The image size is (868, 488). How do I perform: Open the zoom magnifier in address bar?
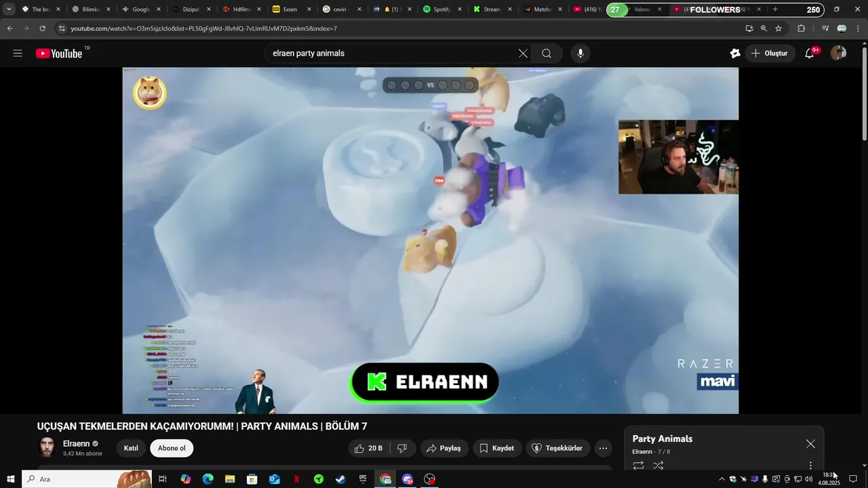point(764,28)
